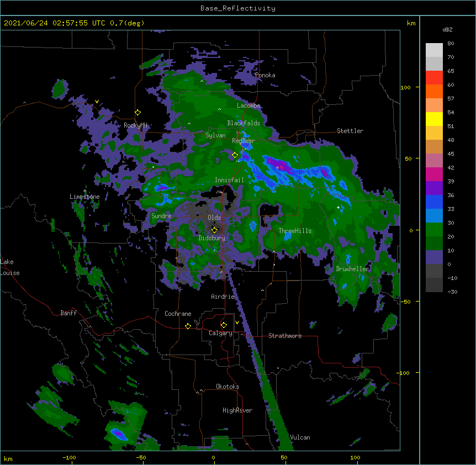Screen dimensions: 476x465
Task: Select the mauve 42–45 dBZ legend swatch
Action: tap(434, 161)
